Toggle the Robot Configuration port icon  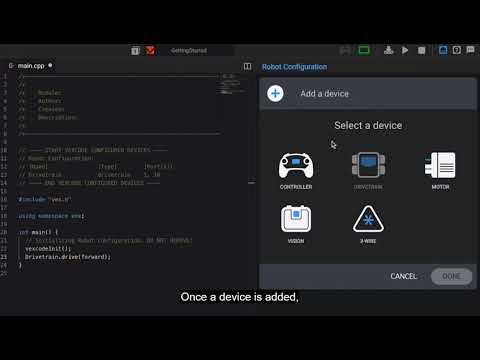tap(443, 50)
